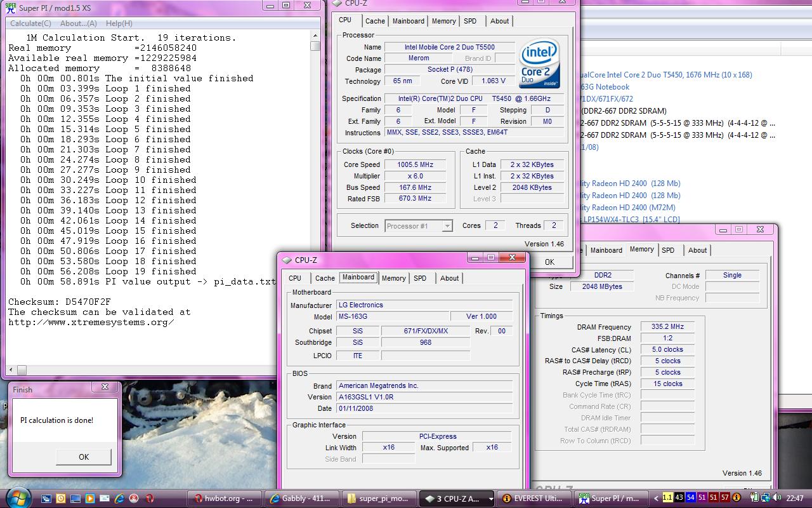Click the Super PI vertical scrollbar up arrow
The height and width of the screenshot is (508, 812).
(315, 37)
